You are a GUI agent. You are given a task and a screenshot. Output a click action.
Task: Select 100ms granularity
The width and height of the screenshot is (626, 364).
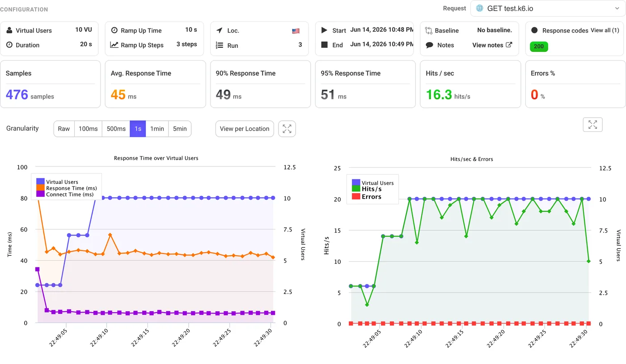pyautogui.click(x=88, y=129)
